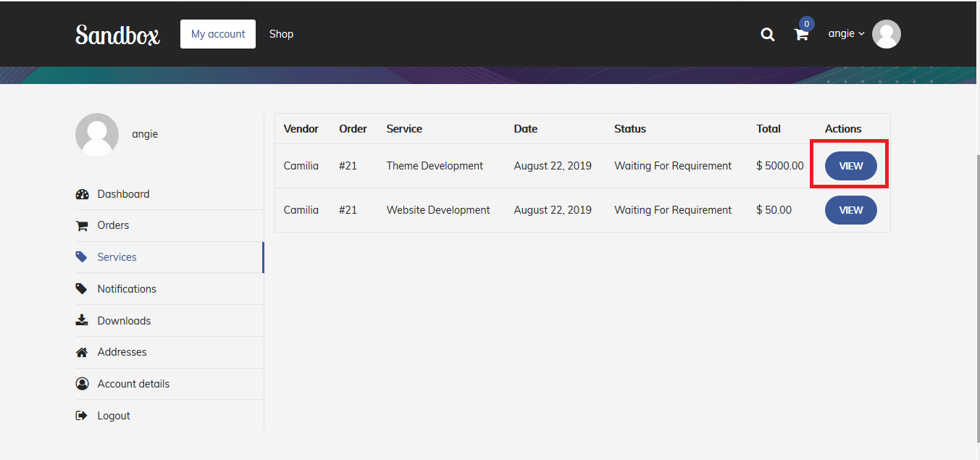Click the status of Website Development row
Image resolution: width=980 pixels, height=460 pixels.
pyautogui.click(x=673, y=210)
